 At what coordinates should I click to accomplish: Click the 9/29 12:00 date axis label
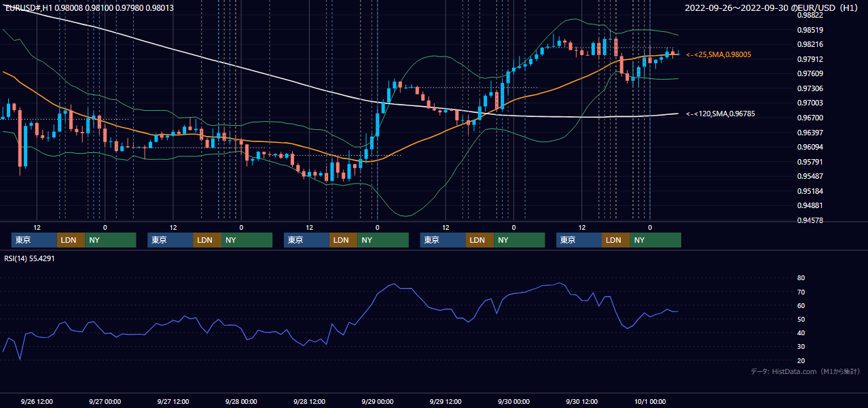pos(446,401)
